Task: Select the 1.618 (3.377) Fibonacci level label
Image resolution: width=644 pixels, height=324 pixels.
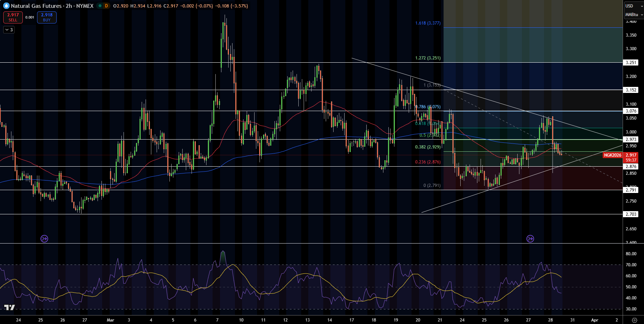Action: tap(428, 23)
